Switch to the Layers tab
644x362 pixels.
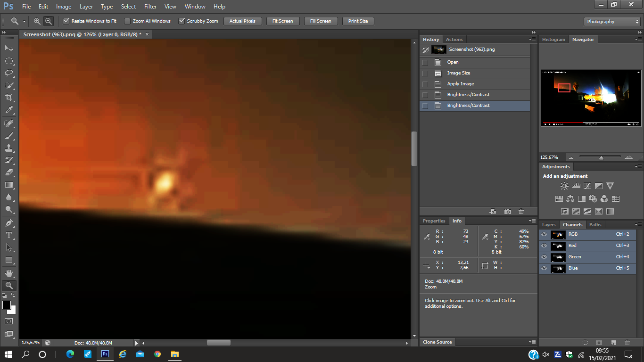549,225
